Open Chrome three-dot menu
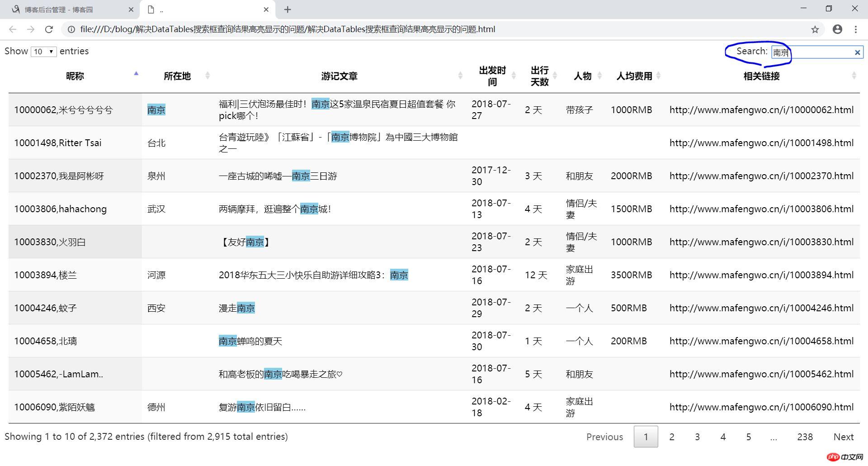868x466 pixels. click(855, 29)
